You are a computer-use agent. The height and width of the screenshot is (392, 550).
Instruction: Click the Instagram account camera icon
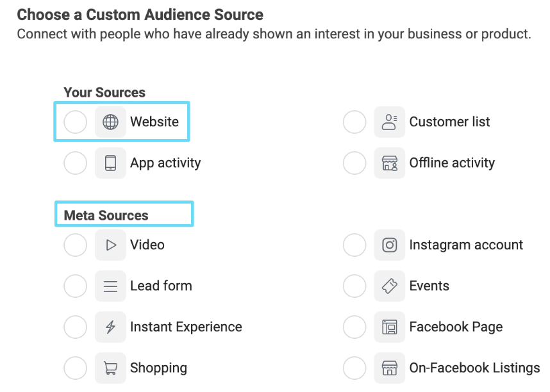(390, 245)
